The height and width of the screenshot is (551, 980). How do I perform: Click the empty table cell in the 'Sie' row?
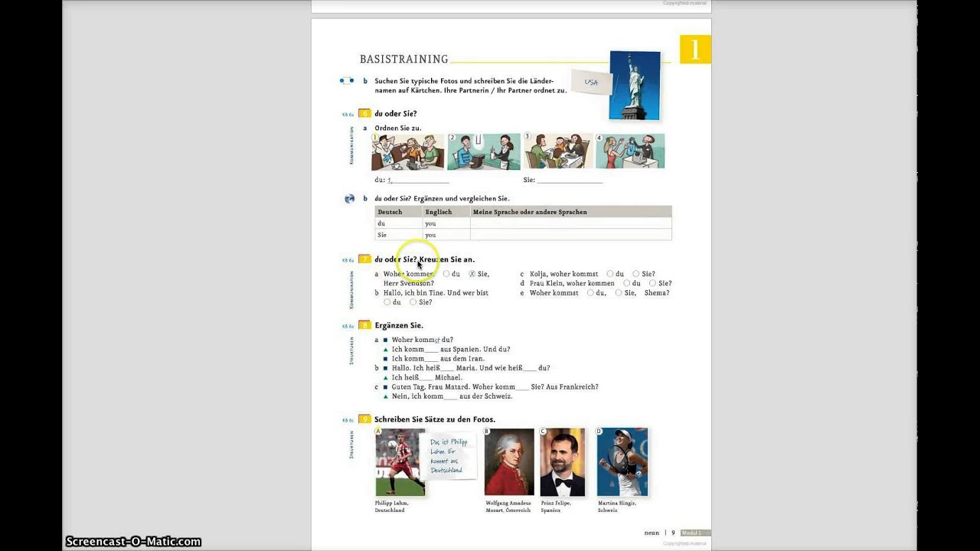coord(570,235)
